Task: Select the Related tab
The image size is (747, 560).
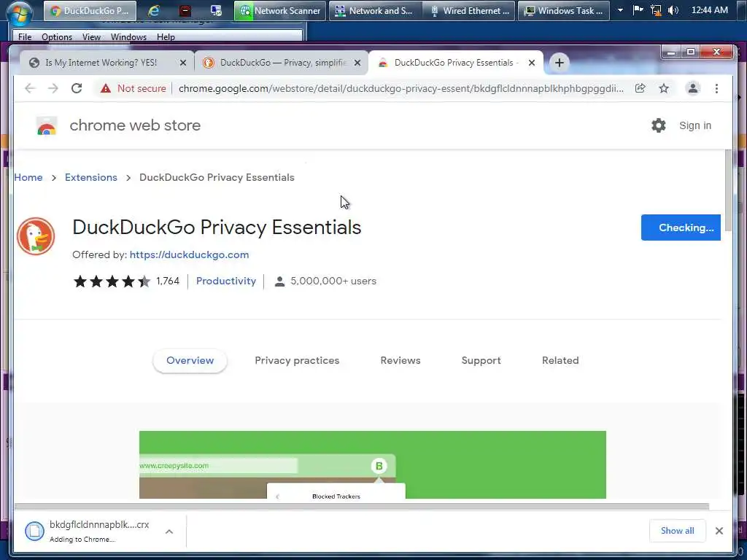Action: click(560, 360)
